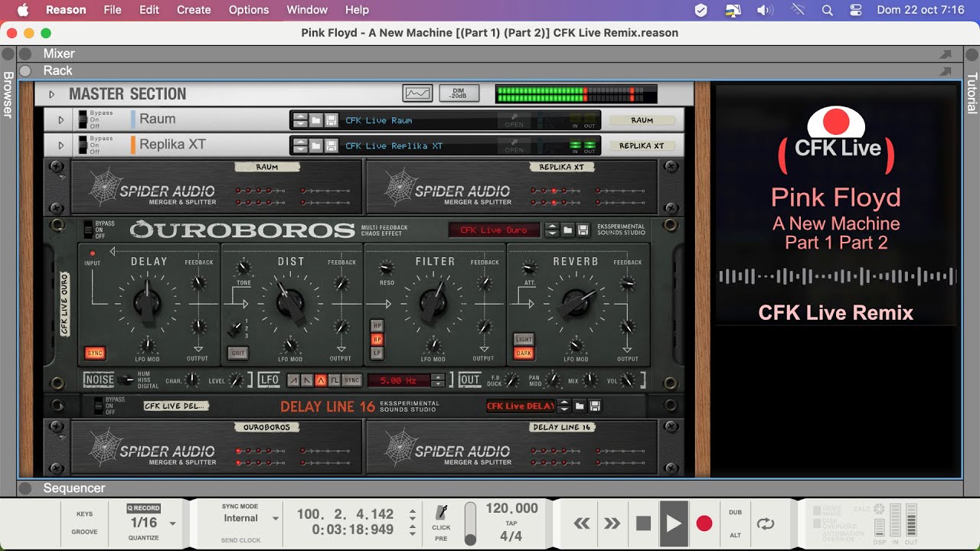Browse patches with the Replika XT folder icon
Screen dimensions: 980x551
point(316,145)
